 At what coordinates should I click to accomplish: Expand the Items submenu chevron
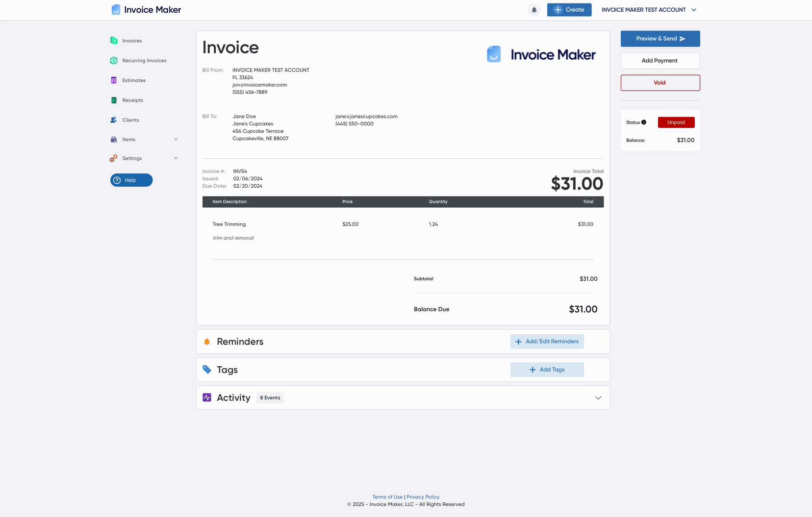click(x=176, y=140)
